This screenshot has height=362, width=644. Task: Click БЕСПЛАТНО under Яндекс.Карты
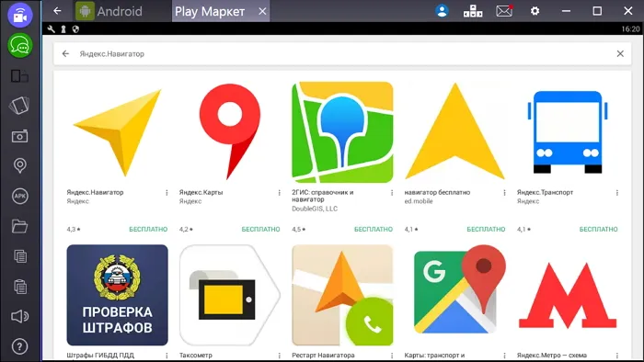(x=260, y=229)
